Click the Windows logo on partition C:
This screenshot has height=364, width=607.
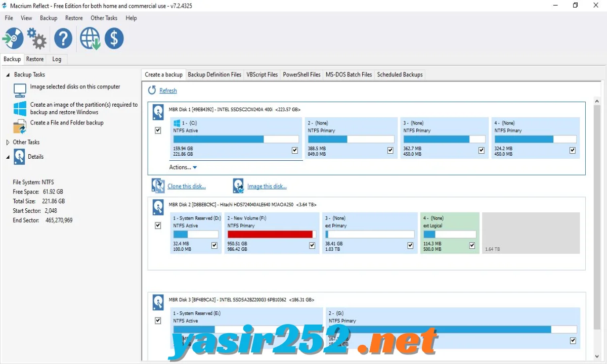177,123
